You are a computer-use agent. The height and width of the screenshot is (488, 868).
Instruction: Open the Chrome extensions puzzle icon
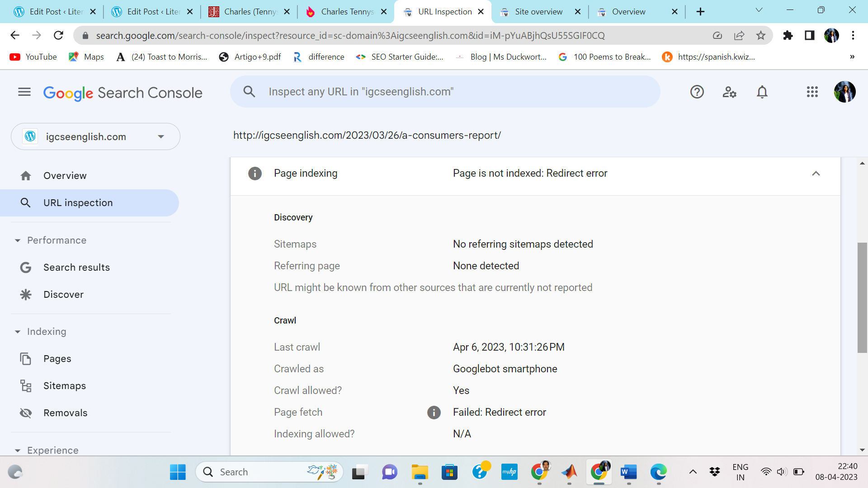[x=788, y=35]
